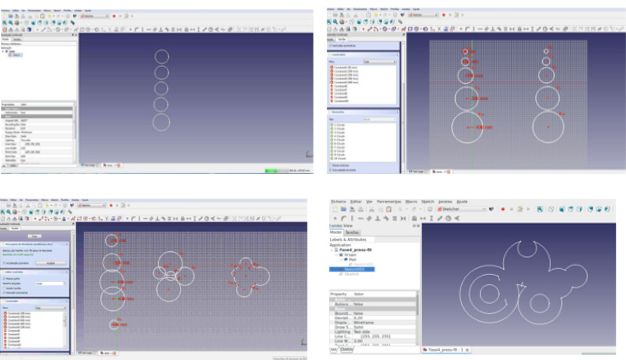Close Pieza4_preso-fit document tab, bottom-right window
626x360 pixels.
[x=467, y=350]
